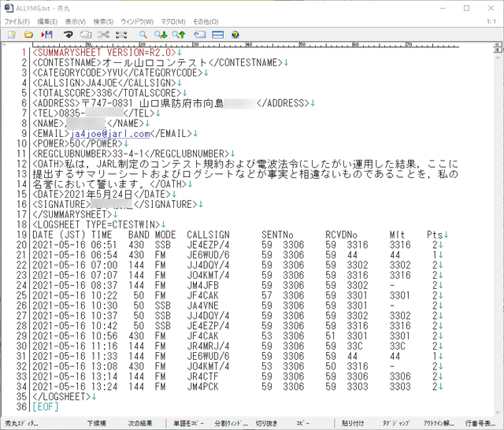Click the 次の結果 function key button

(140, 423)
